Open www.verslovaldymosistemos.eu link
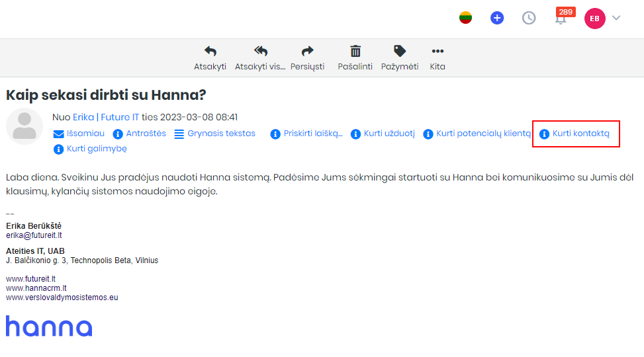The image size is (644, 357). click(62, 297)
